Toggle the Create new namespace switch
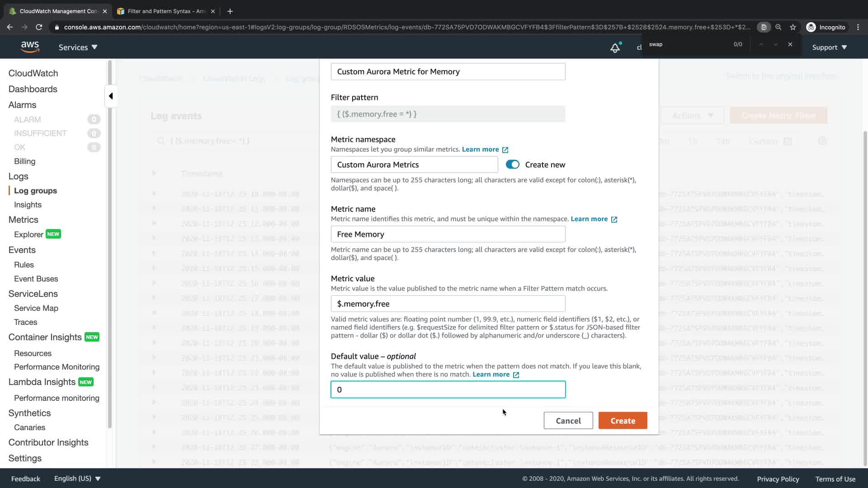The height and width of the screenshot is (488, 868). coord(512,164)
